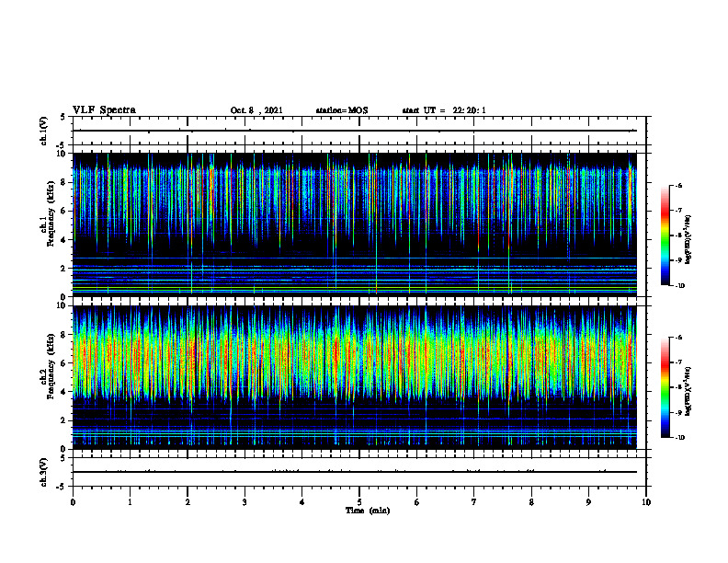Click the '4' kHz tick of ch.1 panel

63,240
